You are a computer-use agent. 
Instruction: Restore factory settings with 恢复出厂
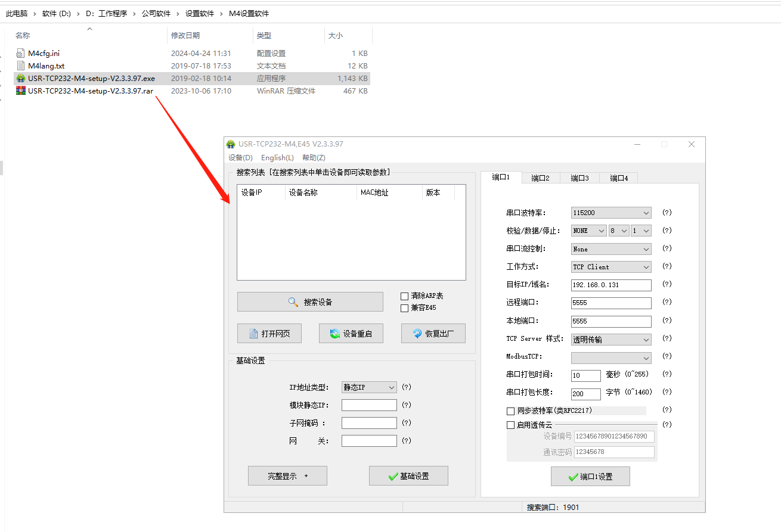click(433, 334)
